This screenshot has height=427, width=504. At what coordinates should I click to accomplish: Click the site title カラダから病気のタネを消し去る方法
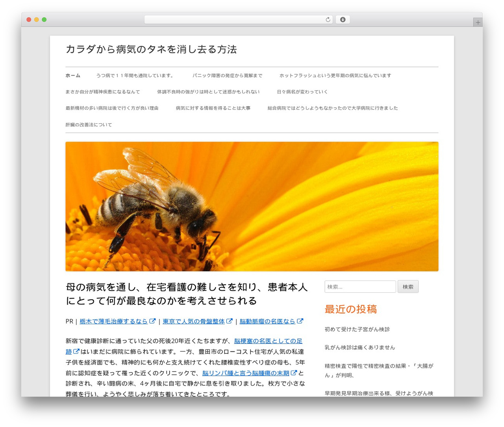pos(151,49)
